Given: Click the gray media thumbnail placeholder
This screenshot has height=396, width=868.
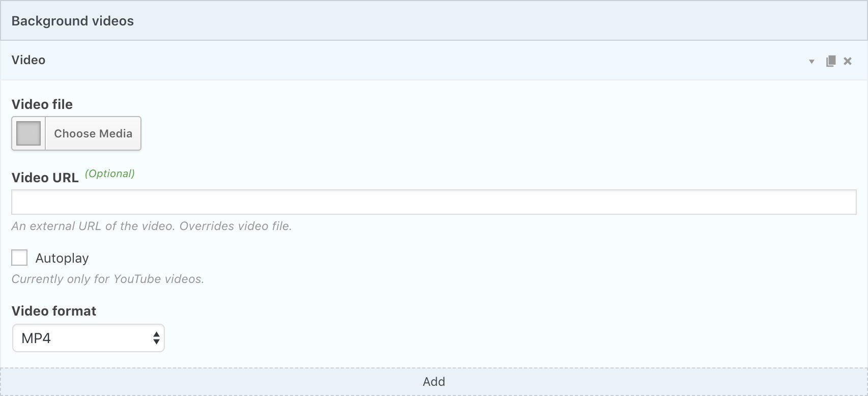Looking at the screenshot, I should [28, 133].
